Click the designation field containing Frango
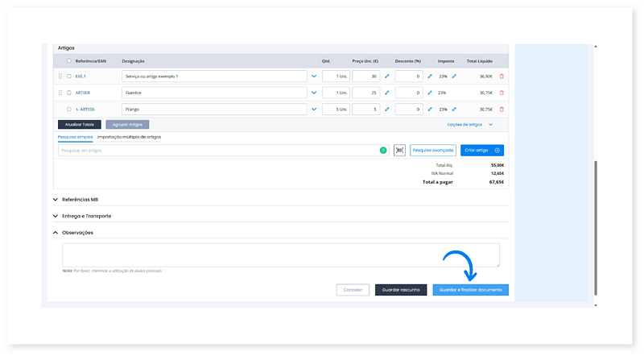The height and width of the screenshot is (356, 644). click(214, 110)
